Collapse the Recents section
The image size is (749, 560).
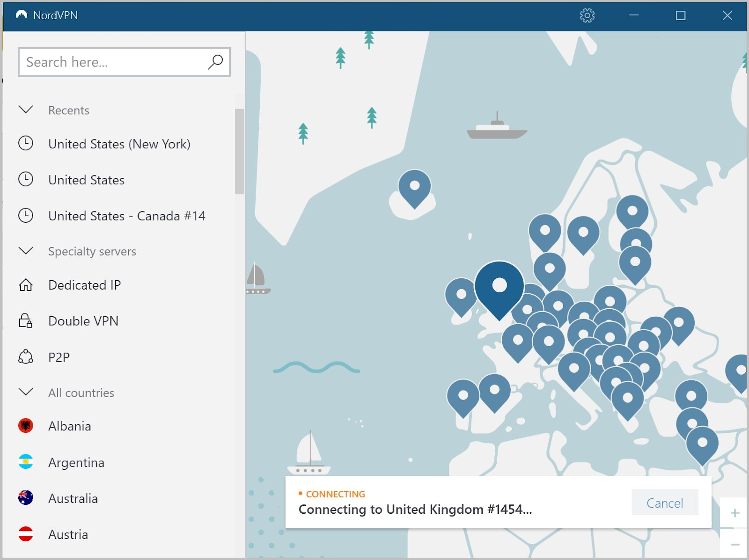(x=26, y=110)
